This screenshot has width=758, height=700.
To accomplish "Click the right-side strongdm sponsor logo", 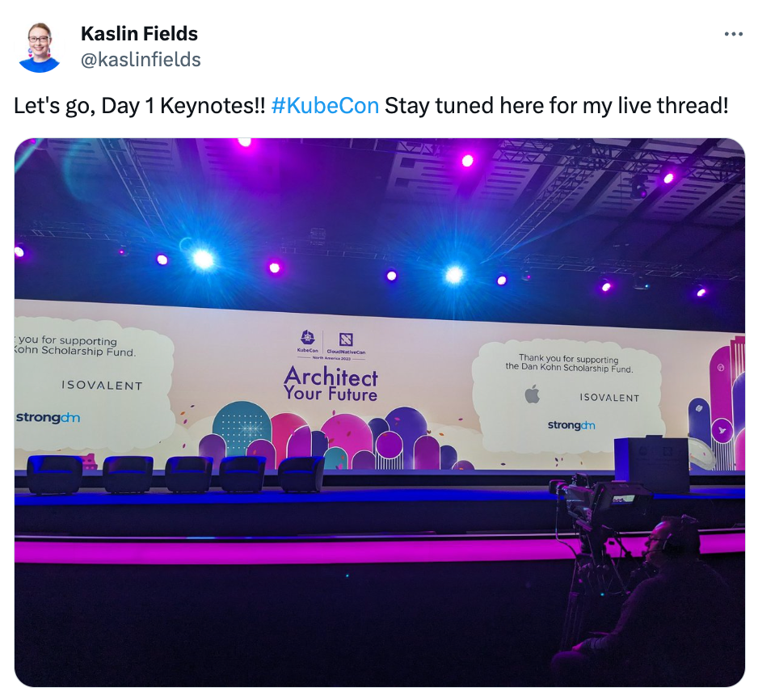I will point(571,425).
